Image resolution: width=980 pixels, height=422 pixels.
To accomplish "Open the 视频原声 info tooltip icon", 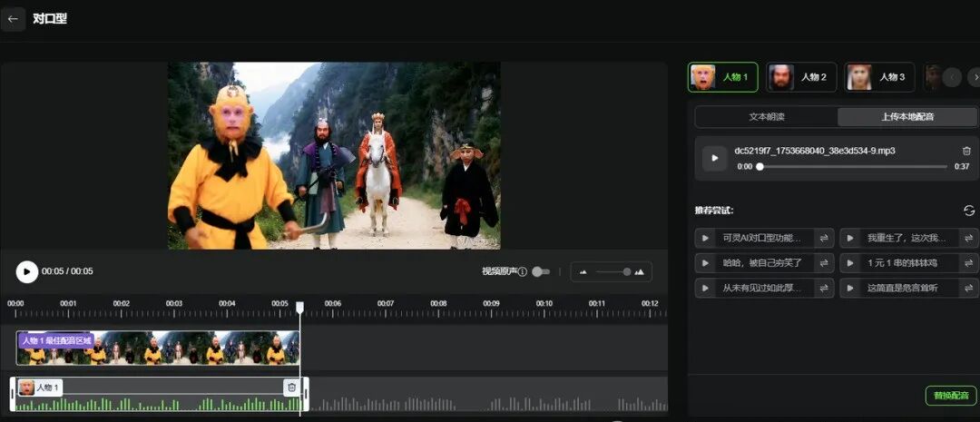I will click(523, 271).
